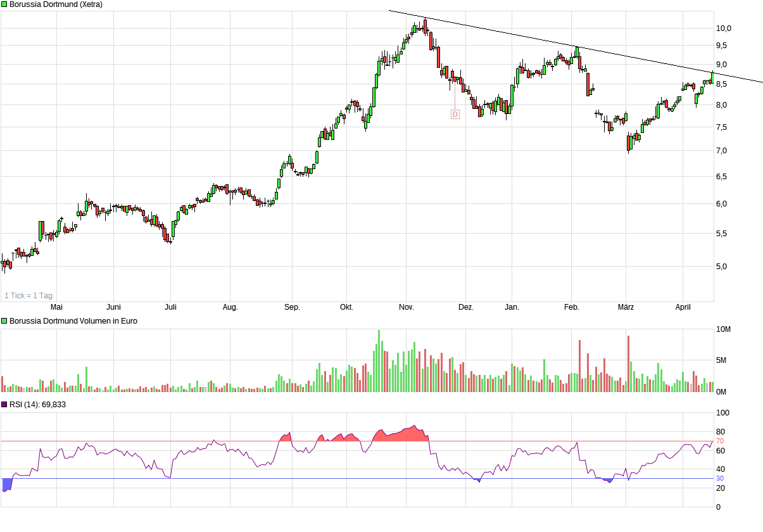763x532 pixels.
Task: Click the 8,5 price axis value
Action: [x=722, y=84]
